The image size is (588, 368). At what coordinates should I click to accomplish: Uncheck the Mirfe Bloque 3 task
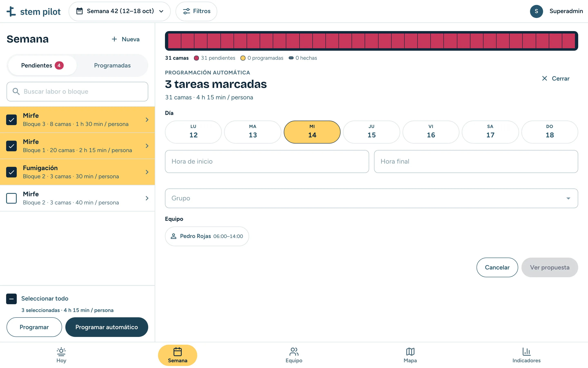[11, 120]
